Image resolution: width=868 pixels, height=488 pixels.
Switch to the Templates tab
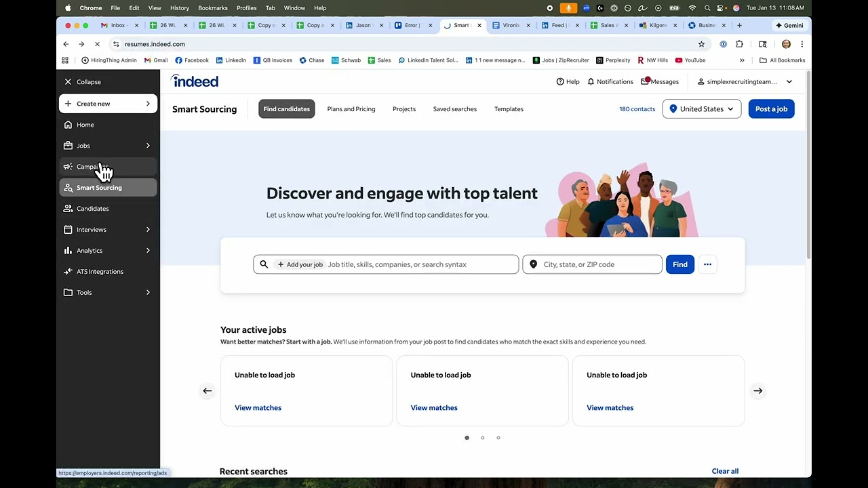click(x=509, y=109)
